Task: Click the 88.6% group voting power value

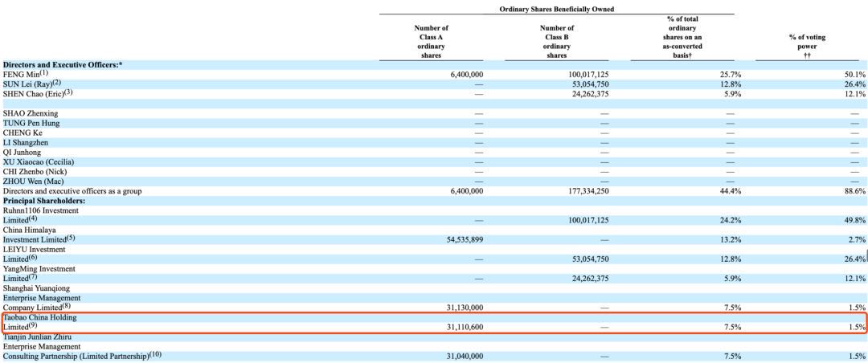Action: [854, 191]
